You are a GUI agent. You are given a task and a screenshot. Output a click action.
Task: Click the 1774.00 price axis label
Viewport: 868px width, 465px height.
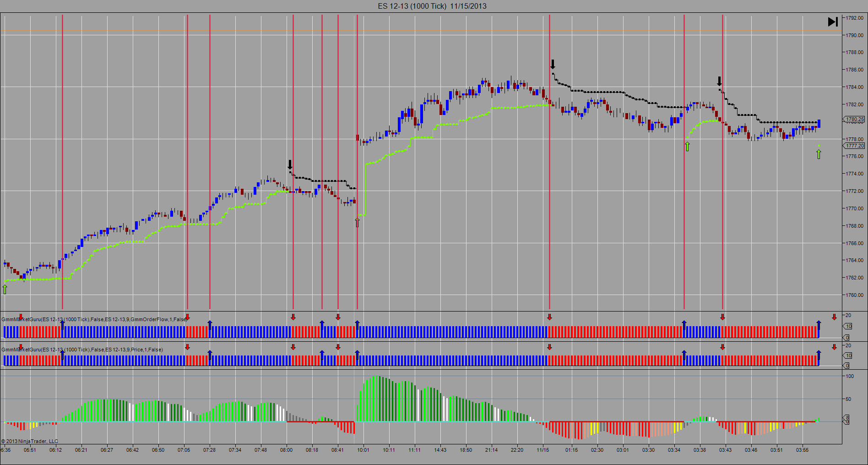click(x=855, y=174)
